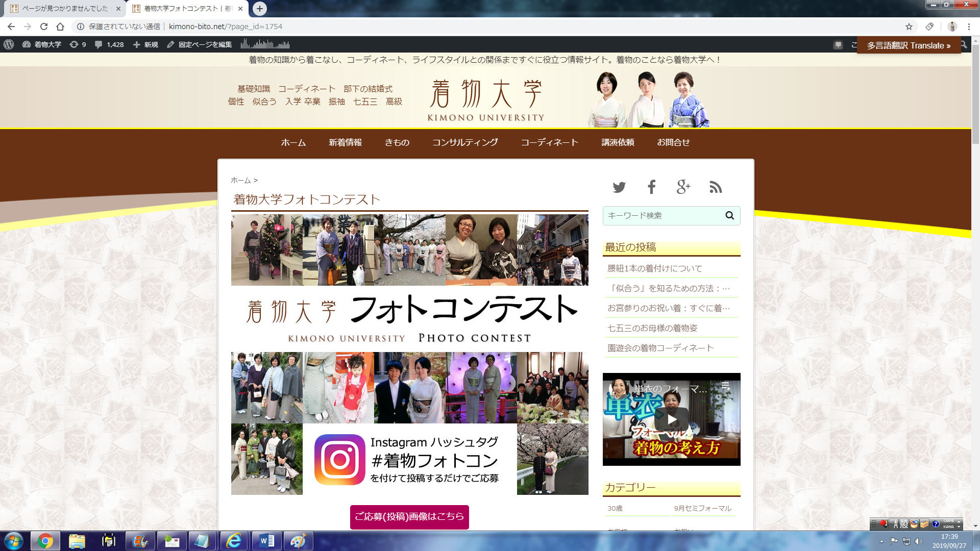Open Word from the taskbar
This screenshot has height=551, width=980.
click(266, 541)
